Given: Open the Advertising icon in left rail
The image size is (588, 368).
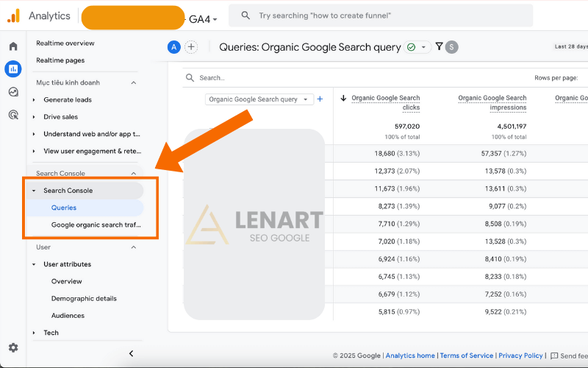Looking at the screenshot, I should (13, 115).
